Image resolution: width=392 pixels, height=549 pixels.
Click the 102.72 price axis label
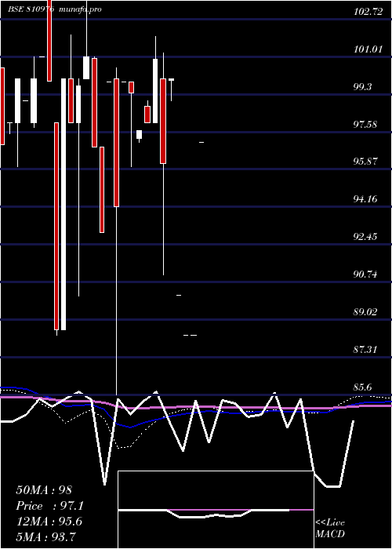tap(368, 12)
